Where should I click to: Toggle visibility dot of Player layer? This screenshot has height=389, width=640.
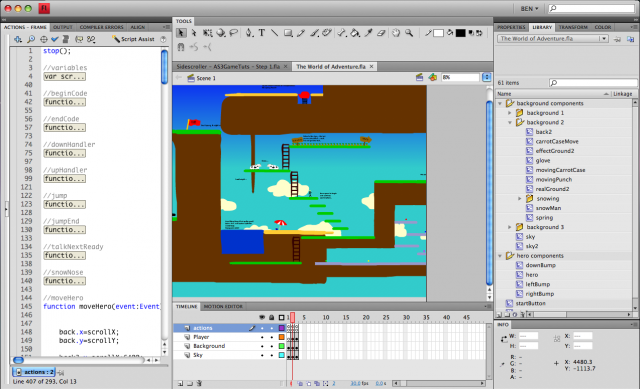pyautogui.click(x=262, y=337)
